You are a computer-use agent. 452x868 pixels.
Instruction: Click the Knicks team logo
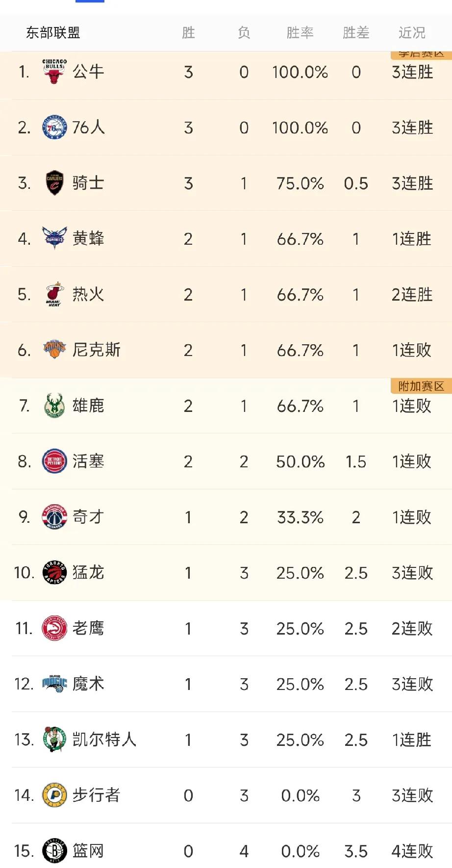point(54,350)
